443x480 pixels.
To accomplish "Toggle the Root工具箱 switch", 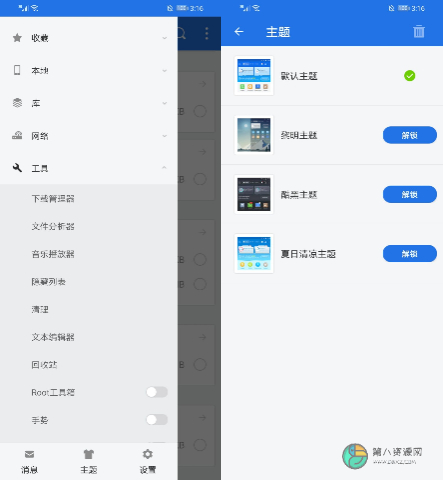I will 157,392.
